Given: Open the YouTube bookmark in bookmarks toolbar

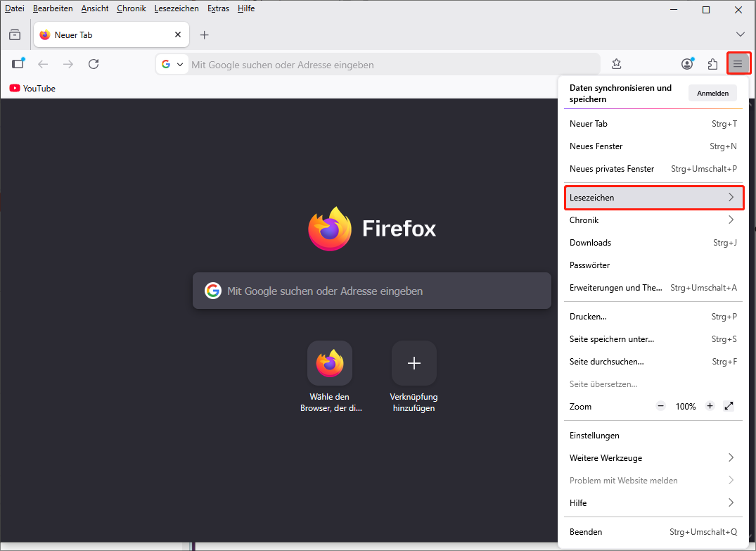Looking at the screenshot, I should (32, 88).
